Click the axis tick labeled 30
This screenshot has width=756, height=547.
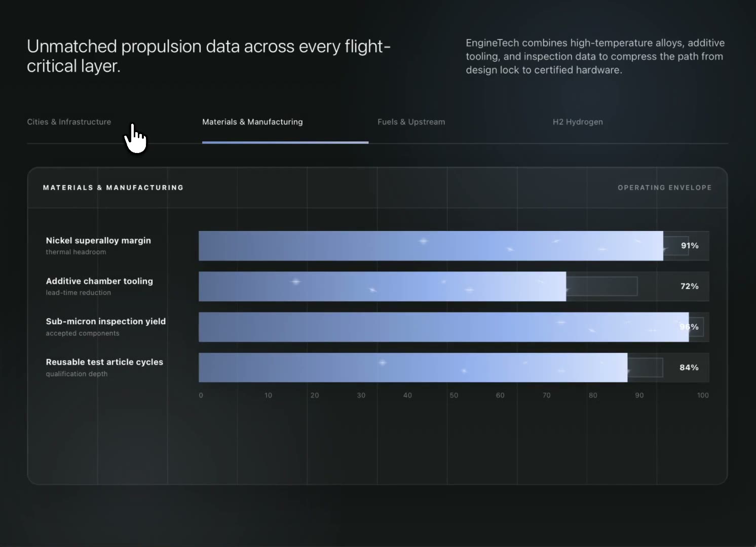tap(361, 395)
